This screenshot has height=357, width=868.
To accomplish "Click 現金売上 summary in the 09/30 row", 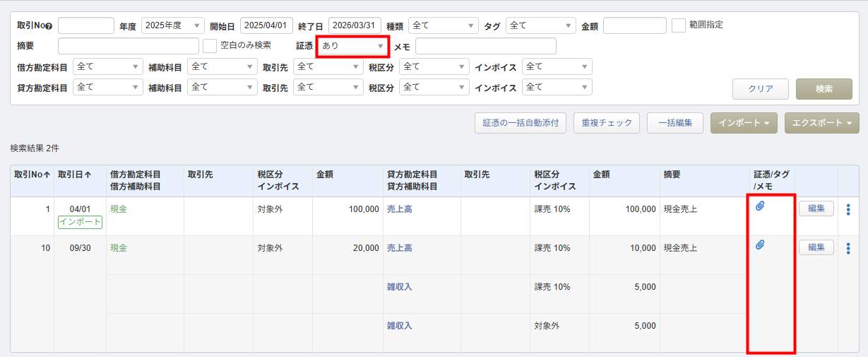I will click(x=680, y=248).
